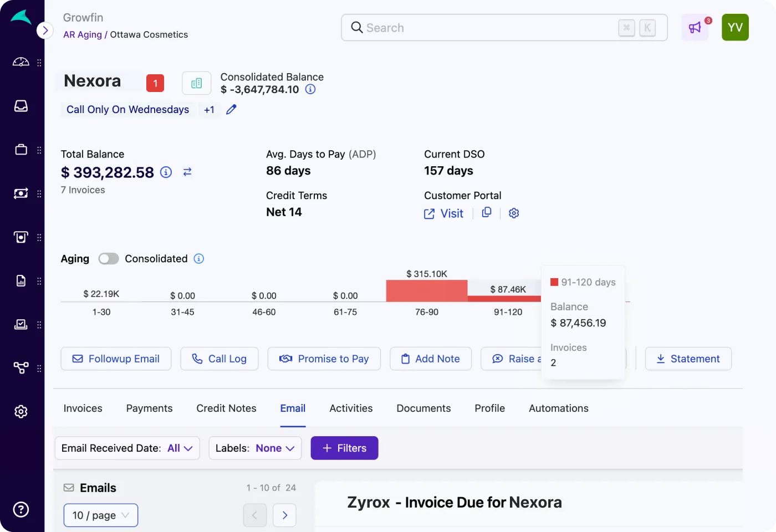776x532 pixels.
Task: Click the currency swap arrows icon
Action: click(x=187, y=172)
